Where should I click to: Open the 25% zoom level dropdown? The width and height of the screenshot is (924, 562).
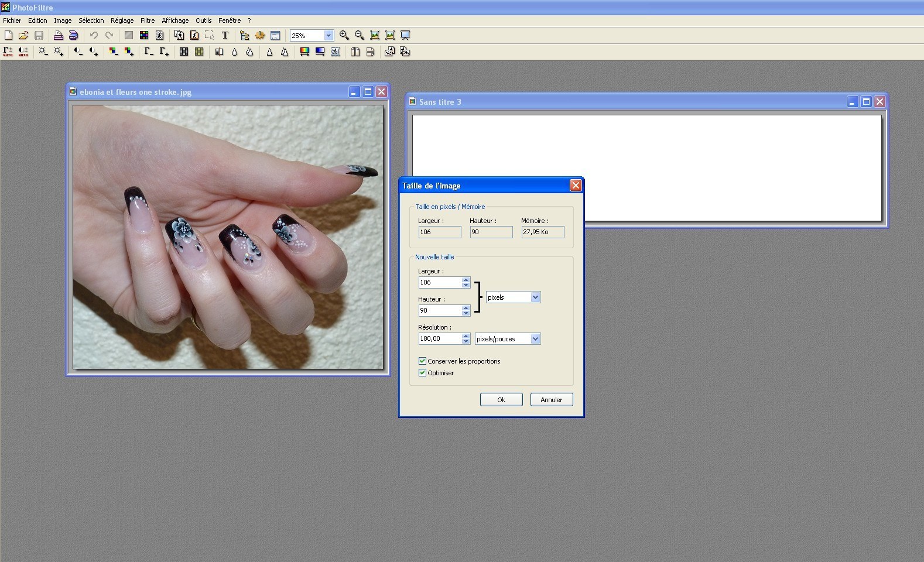[328, 36]
